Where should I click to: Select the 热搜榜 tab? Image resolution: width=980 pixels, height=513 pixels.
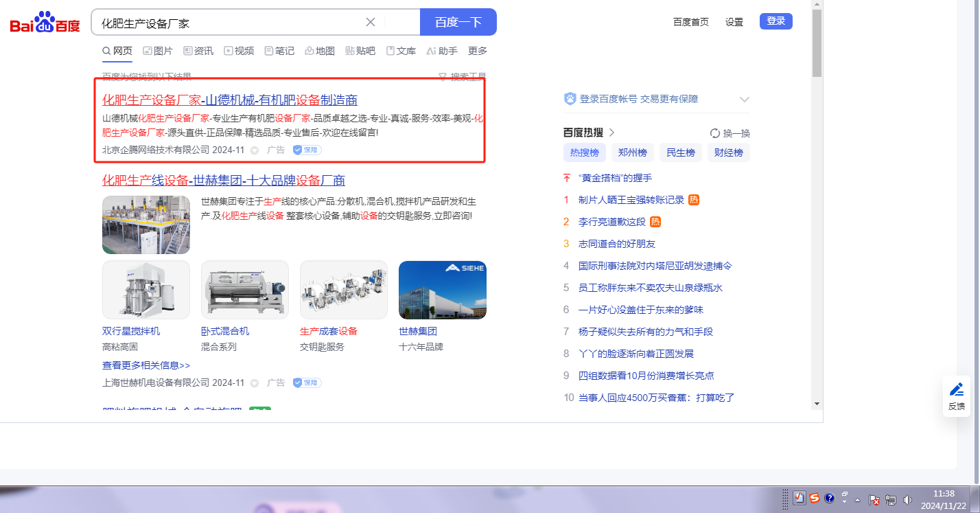pyautogui.click(x=584, y=152)
